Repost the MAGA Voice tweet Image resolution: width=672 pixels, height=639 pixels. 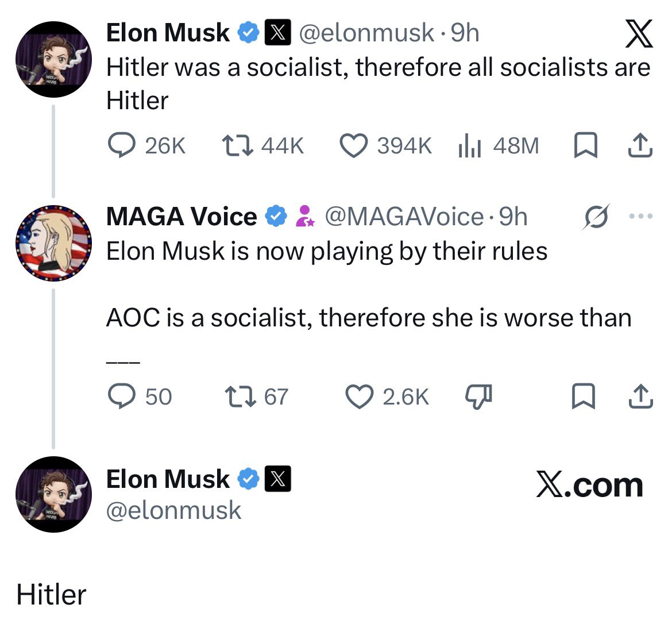click(x=240, y=397)
